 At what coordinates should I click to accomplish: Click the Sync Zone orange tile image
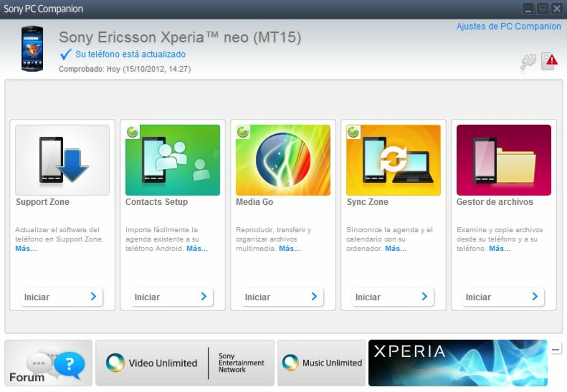[x=394, y=160]
